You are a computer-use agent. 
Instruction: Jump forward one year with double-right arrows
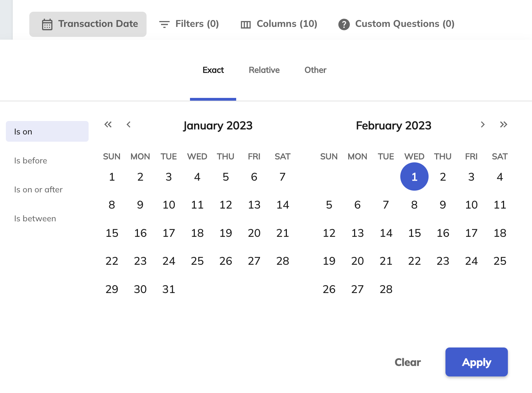click(503, 124)
